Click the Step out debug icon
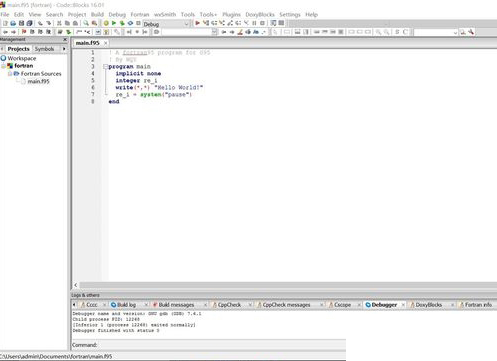Image resolution: width=497 pixels, height=361 pixels. [x=230, y=23]
